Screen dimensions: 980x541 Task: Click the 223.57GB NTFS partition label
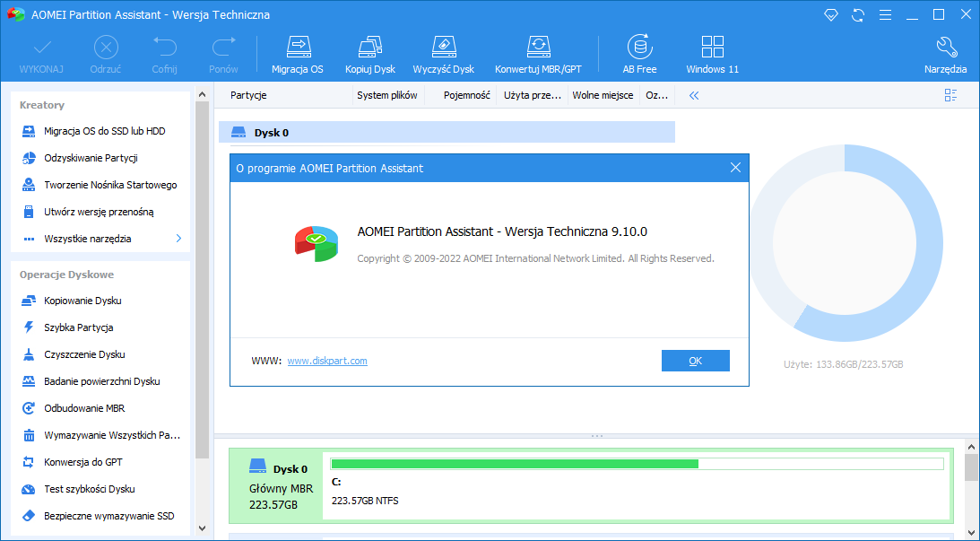pyautogui.click(x=365, y=501)
